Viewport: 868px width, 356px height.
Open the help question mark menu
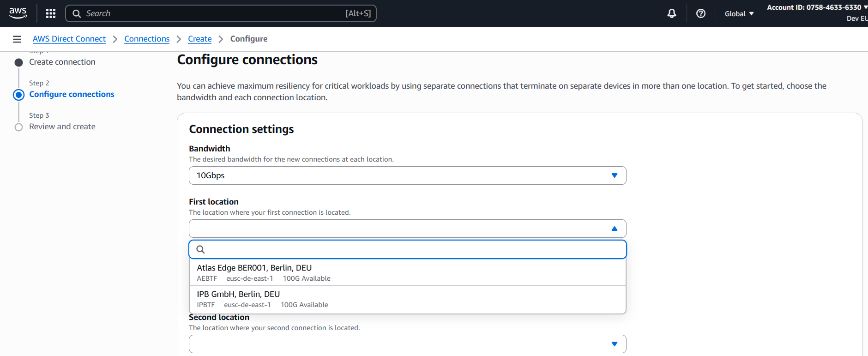[x=701, y=13]
